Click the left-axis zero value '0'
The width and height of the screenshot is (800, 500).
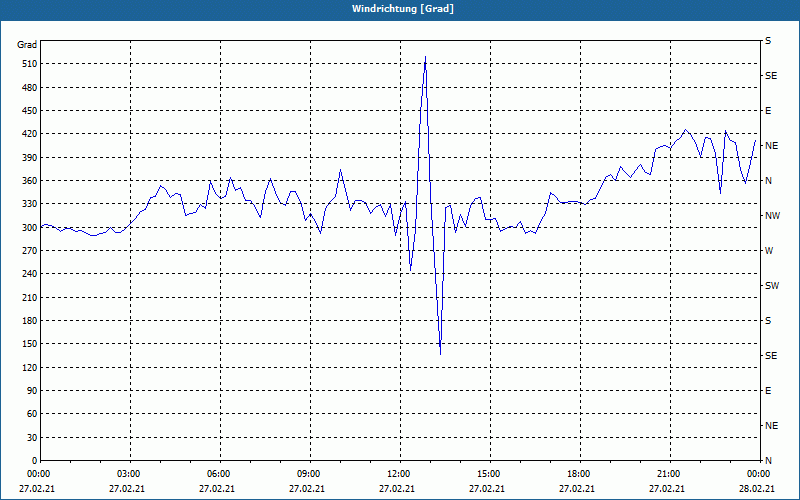tap(35, 461)
